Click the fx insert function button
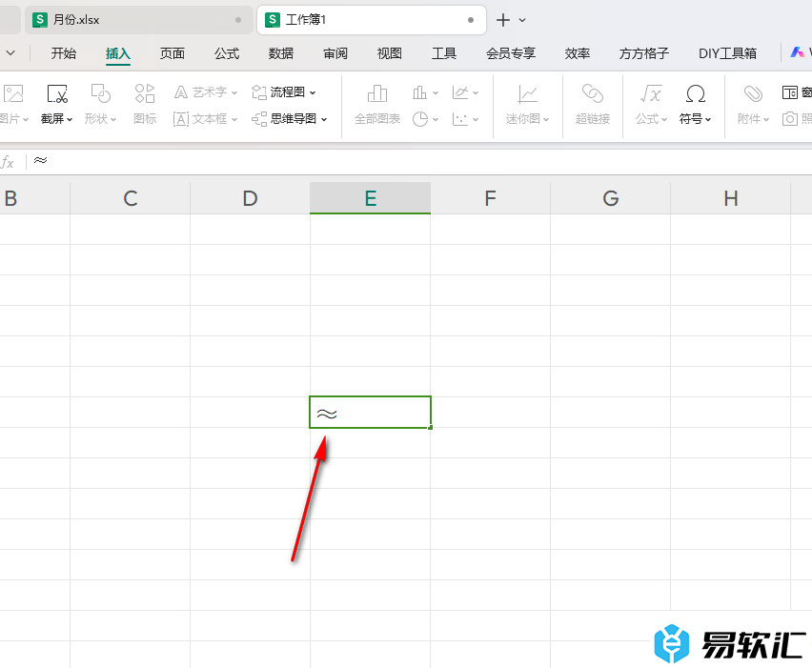Viewport: 812px width, 668px height. pos(8,162)
